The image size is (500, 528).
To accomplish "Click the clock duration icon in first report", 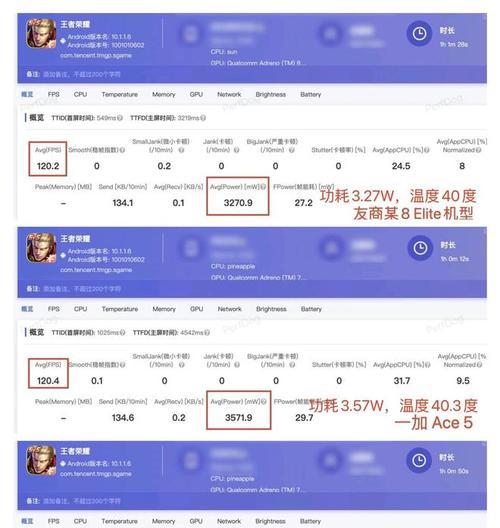I will point(419,34).
